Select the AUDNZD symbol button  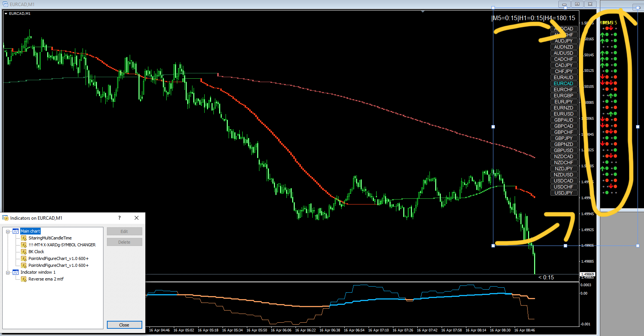[x=564, y=47]
